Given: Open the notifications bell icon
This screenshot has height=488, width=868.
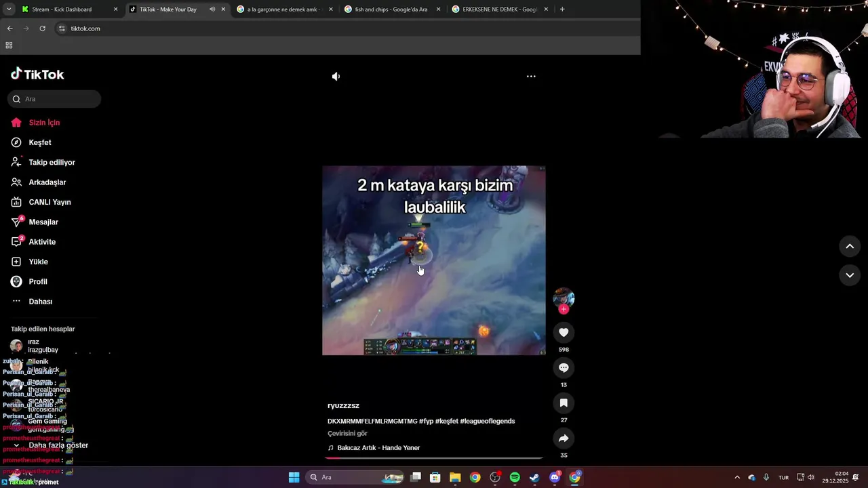Looking at the screenshot, I should tap(856, 477).
